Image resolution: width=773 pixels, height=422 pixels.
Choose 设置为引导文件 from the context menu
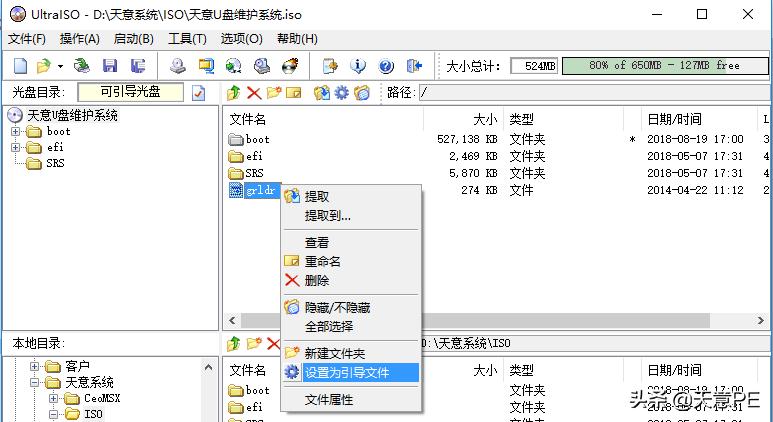(x=351, y=373)
